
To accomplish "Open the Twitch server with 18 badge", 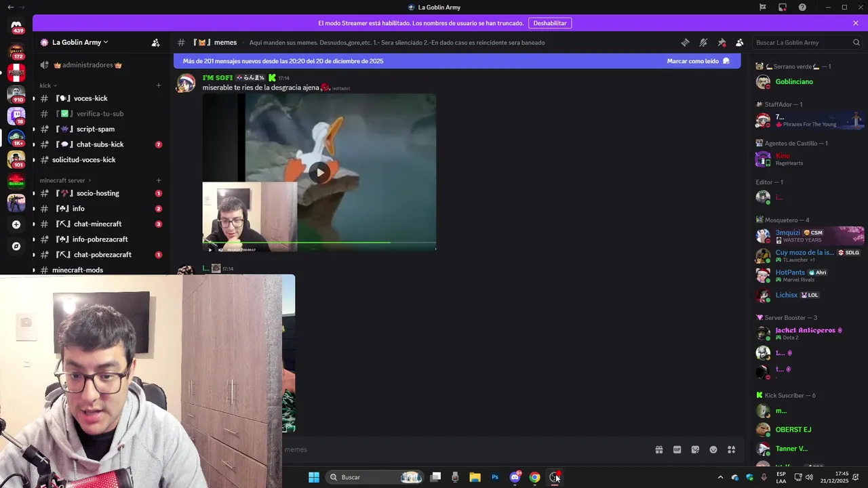I will (x=16, y=116).
